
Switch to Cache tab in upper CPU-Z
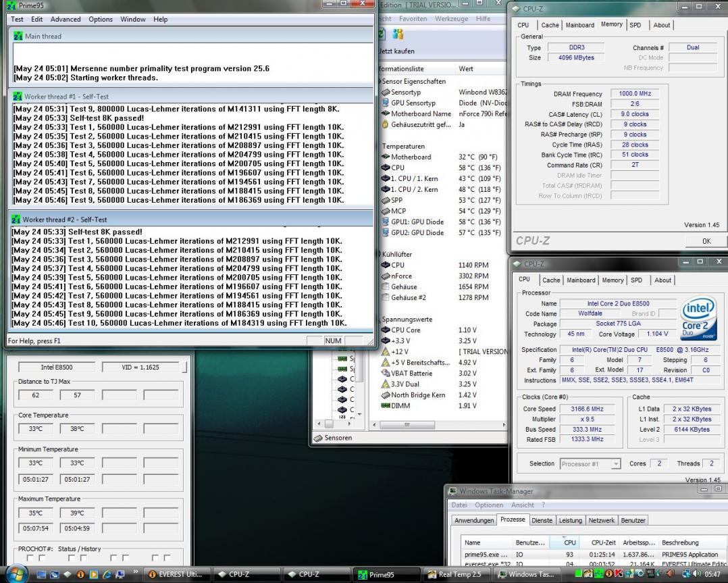click(x=550, y=25)
